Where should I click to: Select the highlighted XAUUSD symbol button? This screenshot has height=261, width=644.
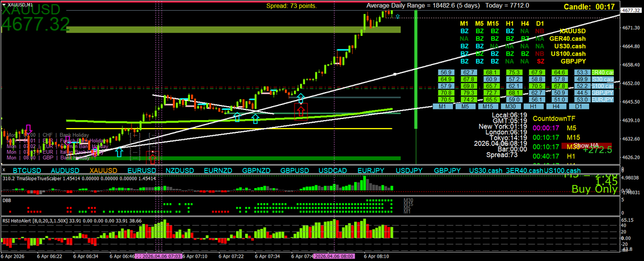point(104,170)
